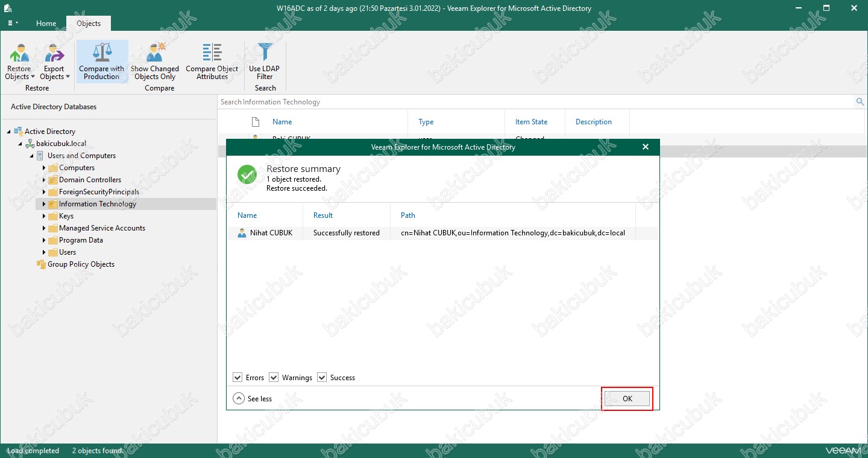The width and height of the screenshot is (868, 458).
Task: Switch to the Objects tab
Action: (x=89, y=24)
